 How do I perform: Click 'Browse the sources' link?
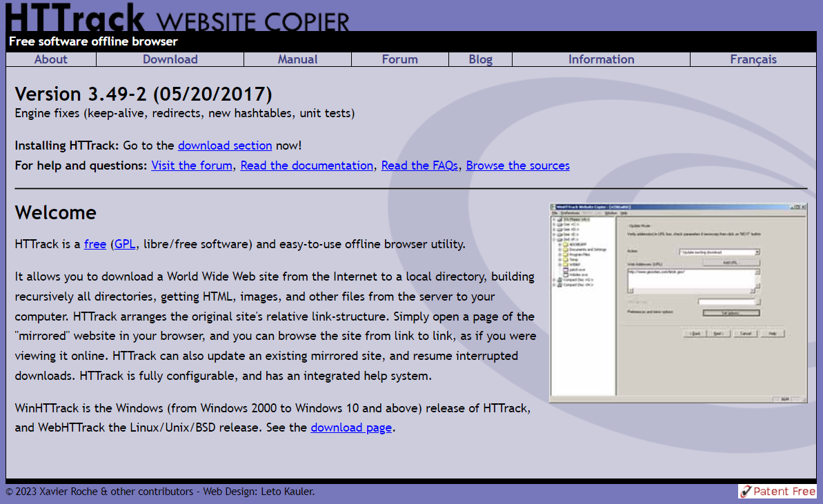(x=517, y=165)
